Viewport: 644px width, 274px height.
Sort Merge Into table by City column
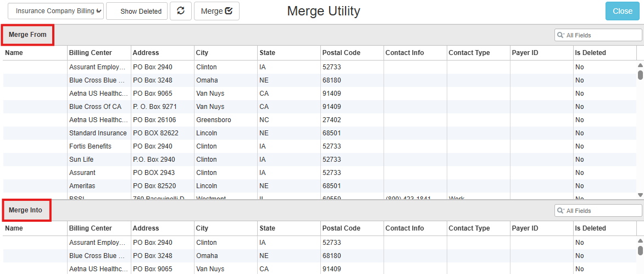coord(225,228)
